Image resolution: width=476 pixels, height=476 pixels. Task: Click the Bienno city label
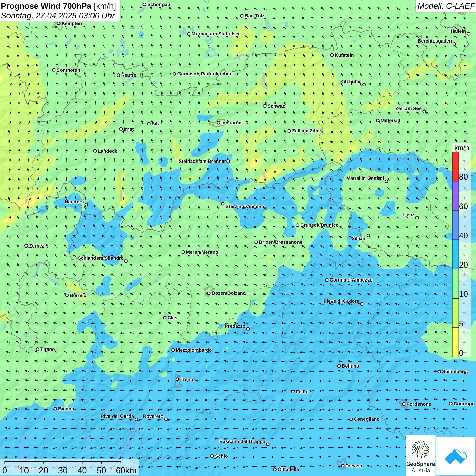[x=66, y=409]
